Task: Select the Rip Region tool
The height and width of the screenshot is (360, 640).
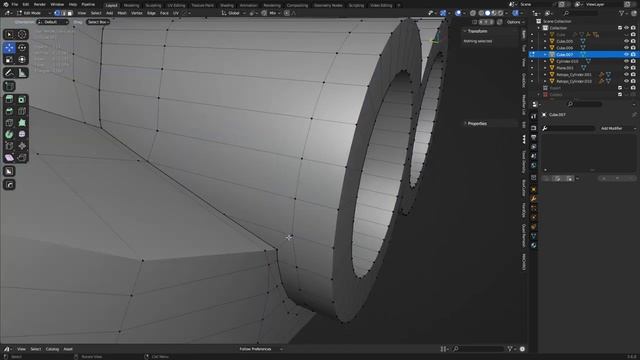Action: click(22, 158)
